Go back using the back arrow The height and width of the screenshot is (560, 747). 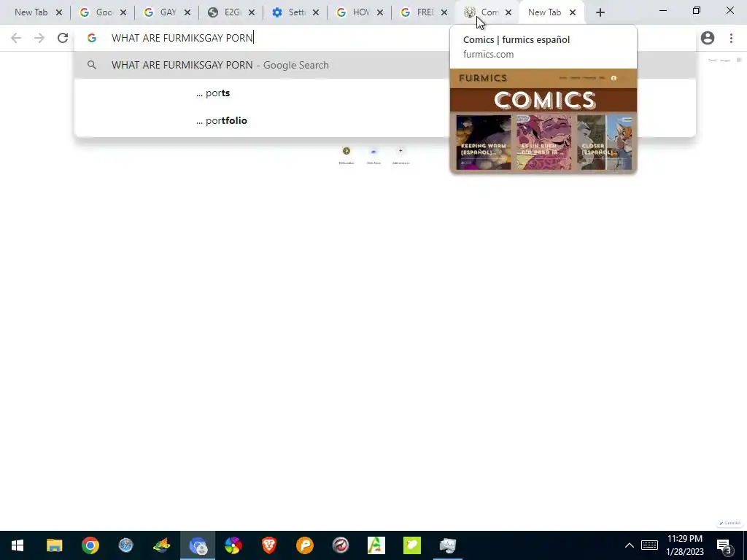(16, 38)
